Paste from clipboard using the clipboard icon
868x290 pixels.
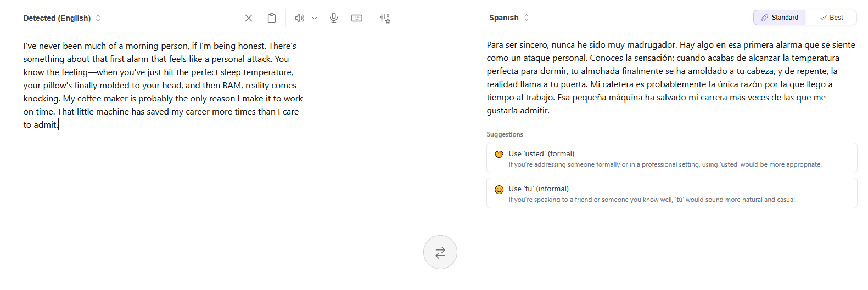(272, 18)
